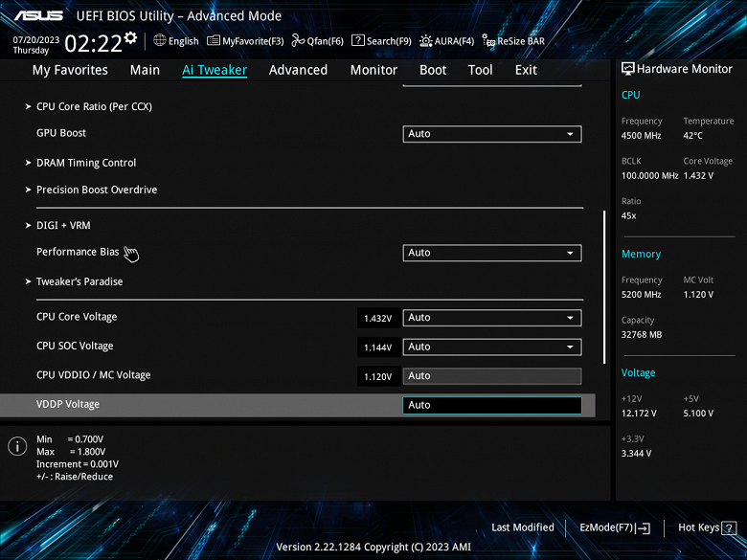Open Search(F9) question mark icon
Screen dimensions: 747x560
(x=358, y=40)
